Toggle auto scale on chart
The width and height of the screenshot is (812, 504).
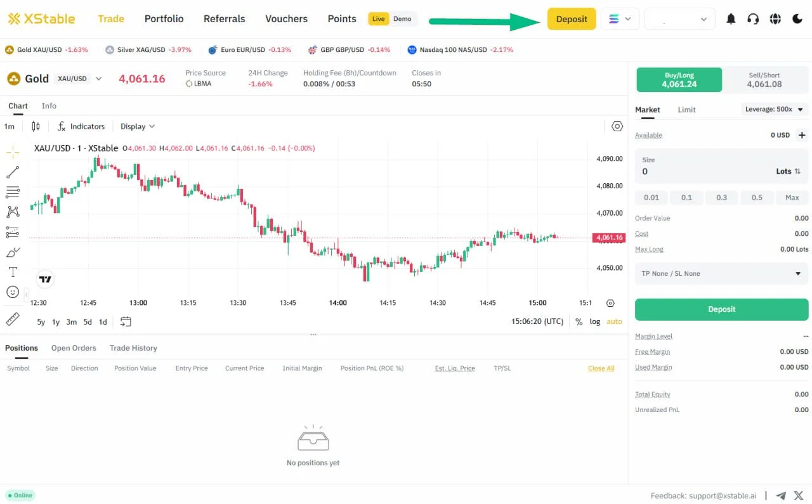(x=614, y=321)
